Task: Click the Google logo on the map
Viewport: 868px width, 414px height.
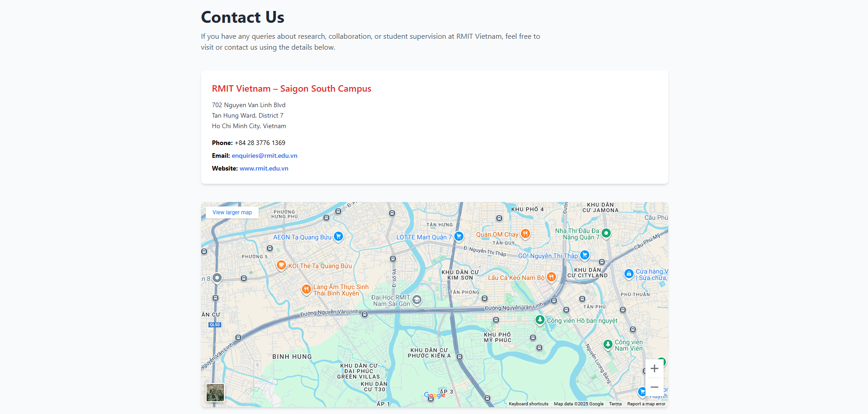Action: (x=435, y=395)
